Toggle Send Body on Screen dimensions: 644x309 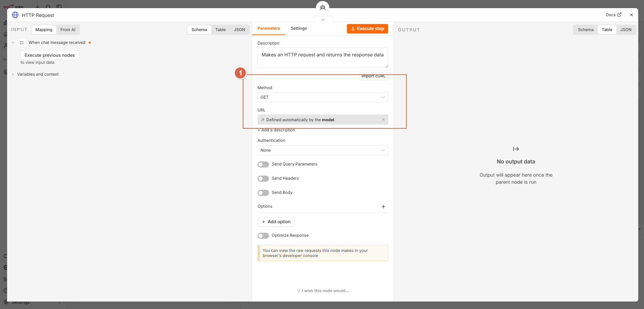coord(263,193)
